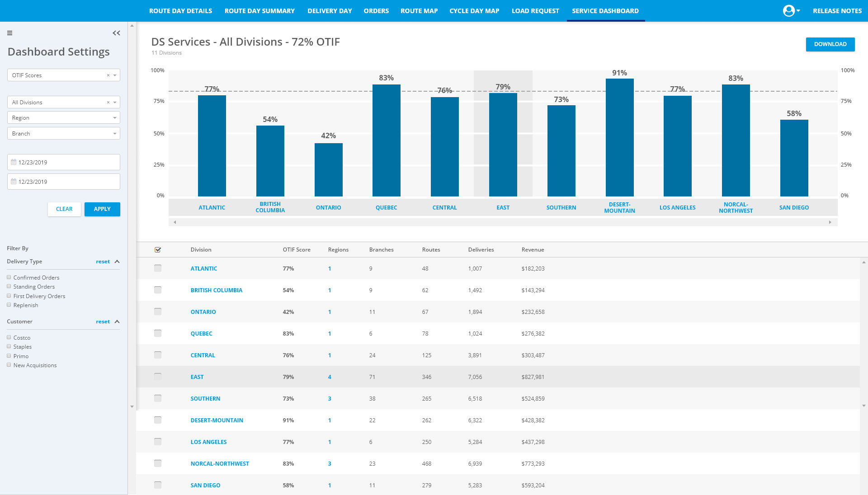Check the Confirmed Orders delivery type filter

pos(9,277)
